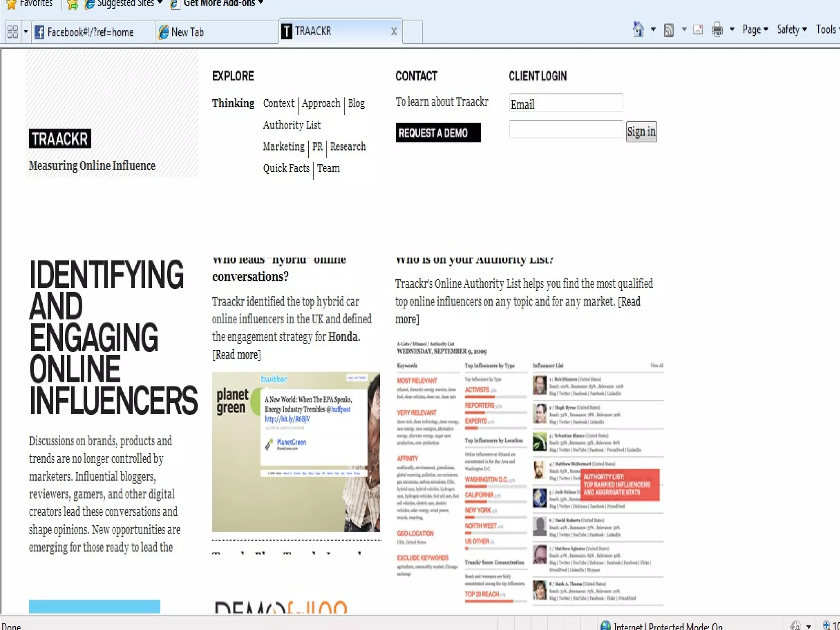Click the Home icon in command bar
This screenshot has height=630, width=840.
tap(638, 30)
